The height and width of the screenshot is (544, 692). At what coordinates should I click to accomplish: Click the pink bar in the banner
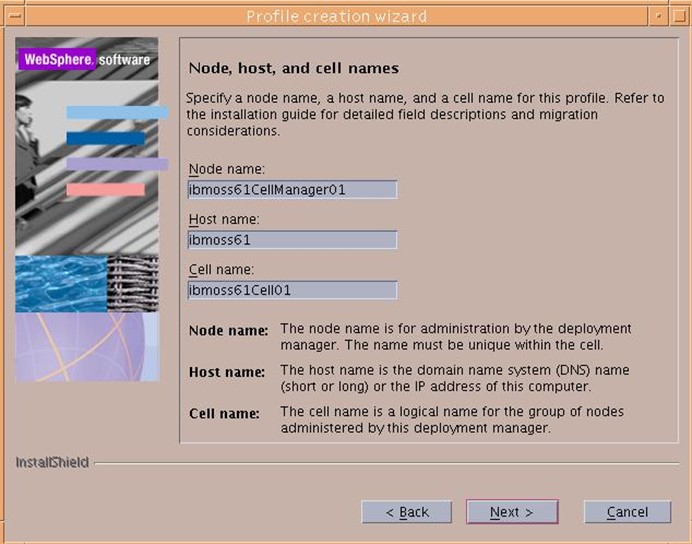[x=105, y=189]
